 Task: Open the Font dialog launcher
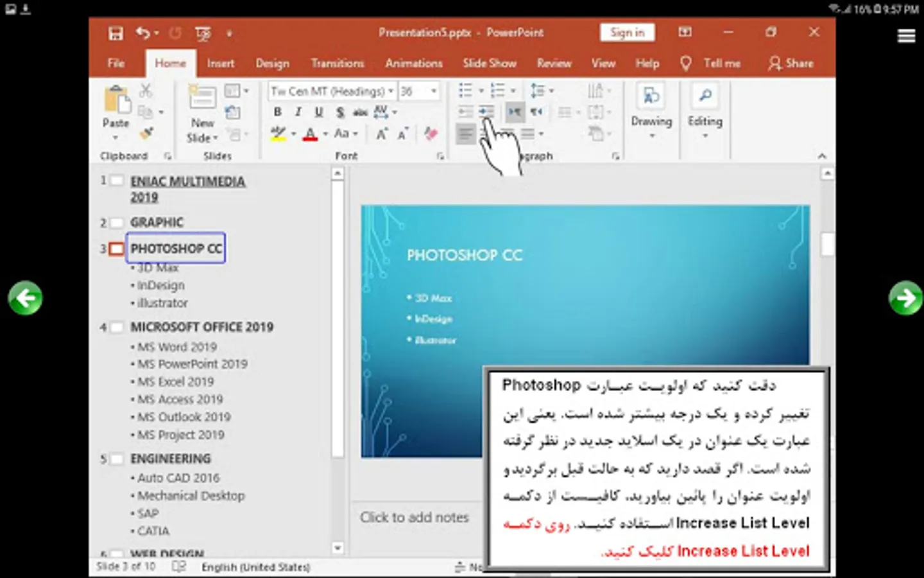click(x=440, y=156)
